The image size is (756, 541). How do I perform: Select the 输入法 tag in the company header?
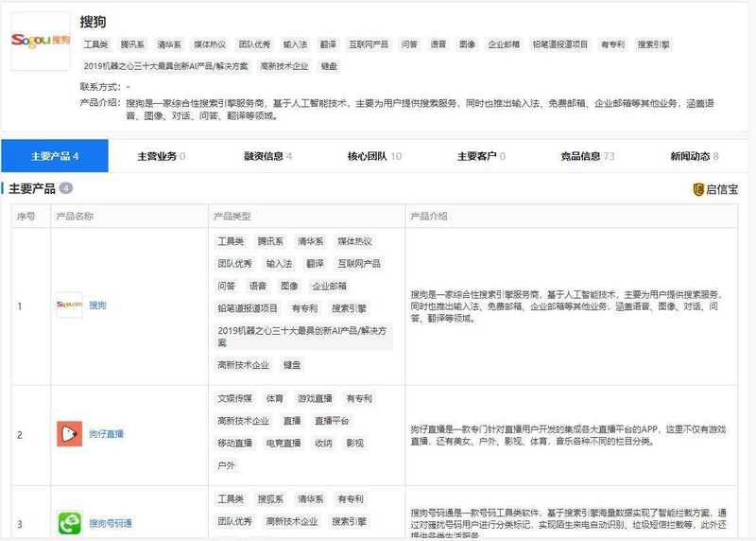coord(295,44)
